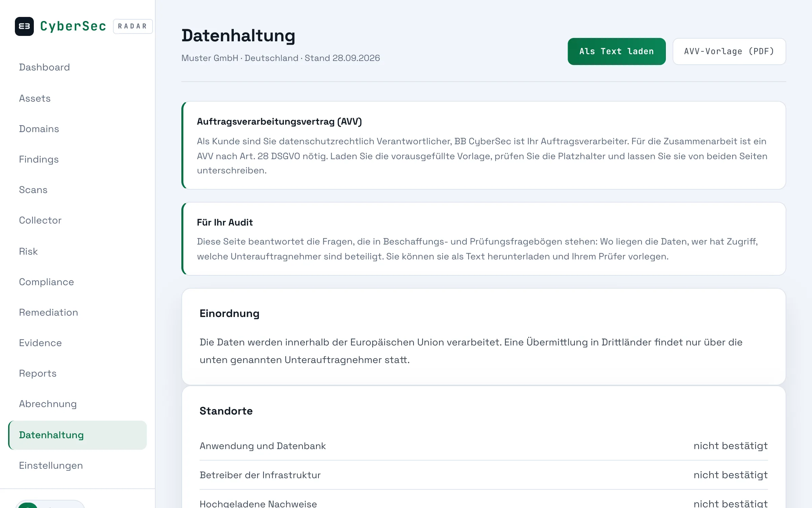The height and width of the screenshot is (508, 812).
Task: Open the Reports page
Action: tap(38, 374)
